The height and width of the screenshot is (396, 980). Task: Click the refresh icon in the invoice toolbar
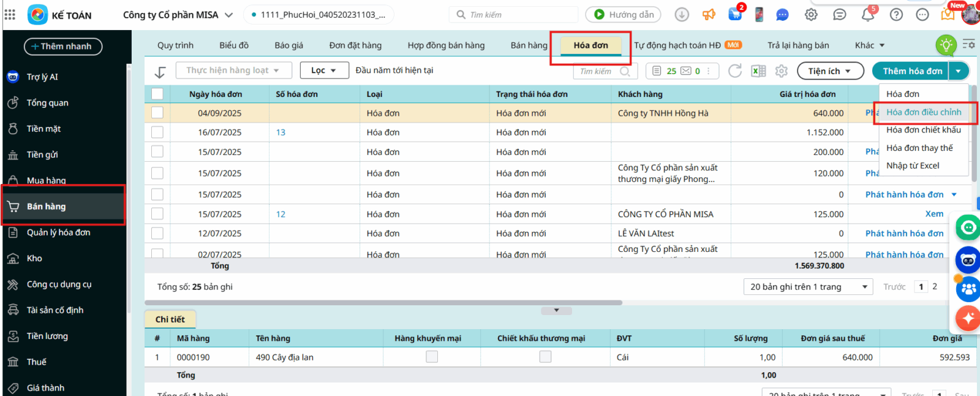pyautogui.click(x=735, y=71)
